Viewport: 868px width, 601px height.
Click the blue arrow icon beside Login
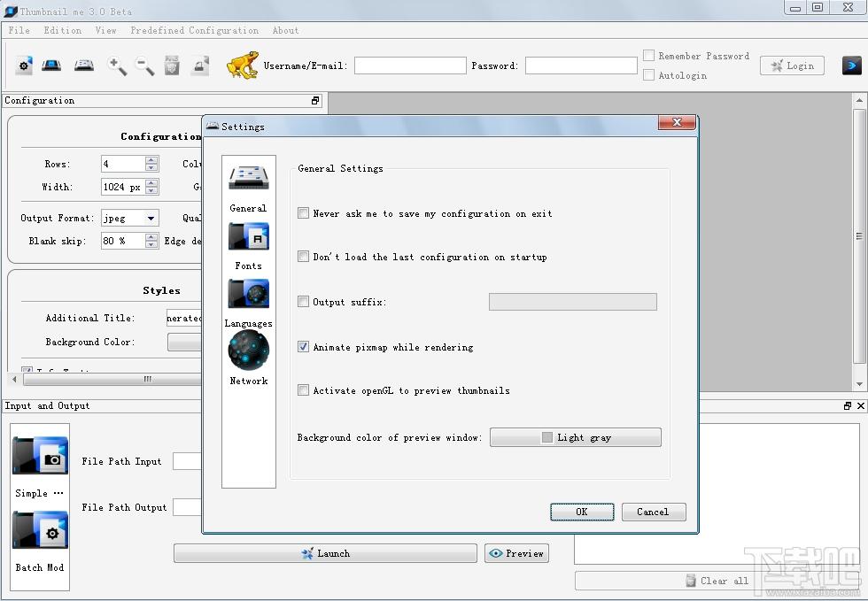[851, 65]
